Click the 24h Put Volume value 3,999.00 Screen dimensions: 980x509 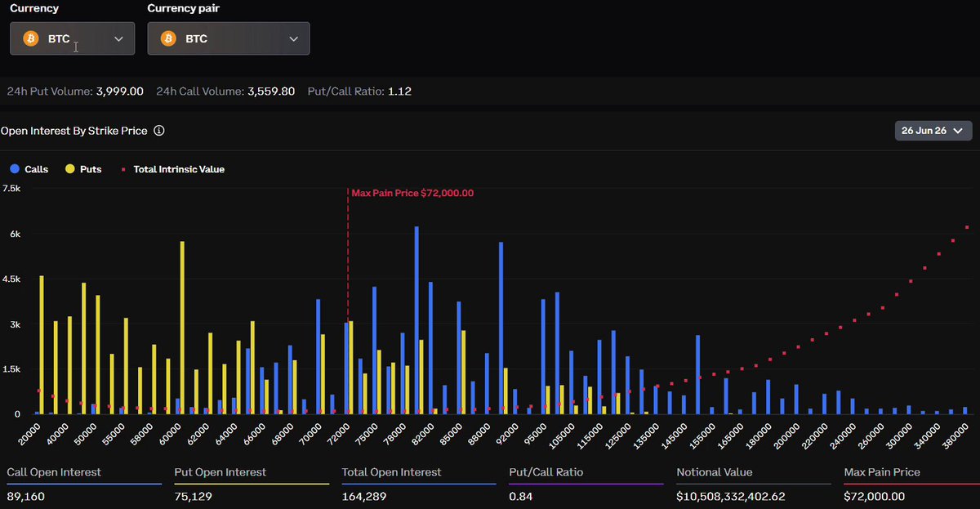120,92
